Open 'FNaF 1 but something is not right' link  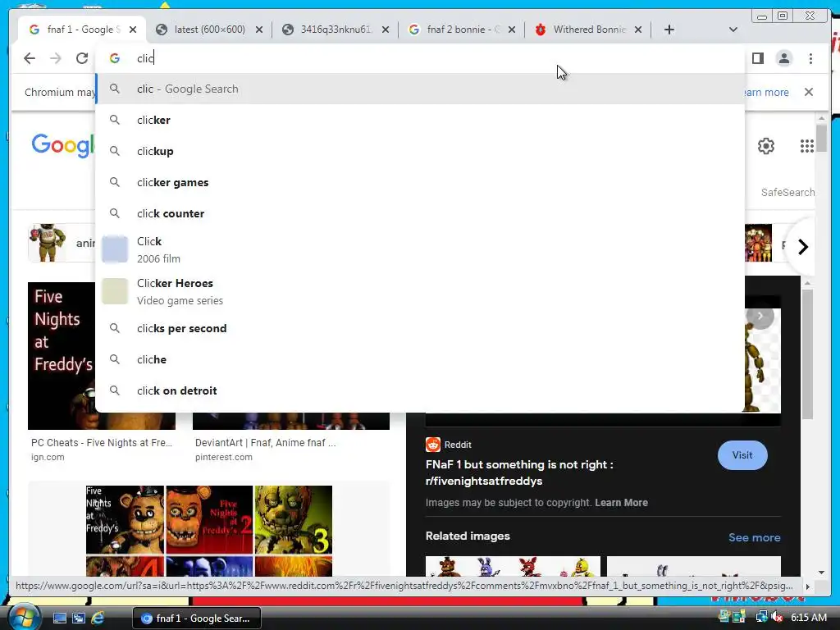(x=519, y=472)
